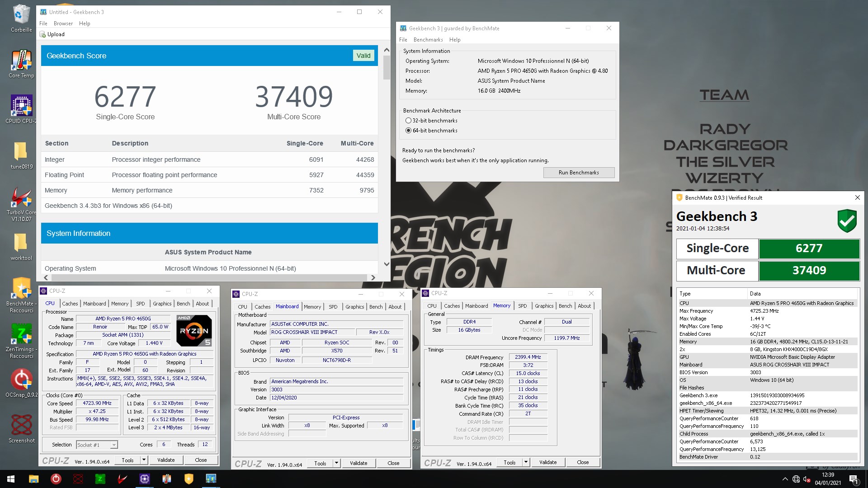Click the Valid badge in Geekbench Score

(363, 56)
